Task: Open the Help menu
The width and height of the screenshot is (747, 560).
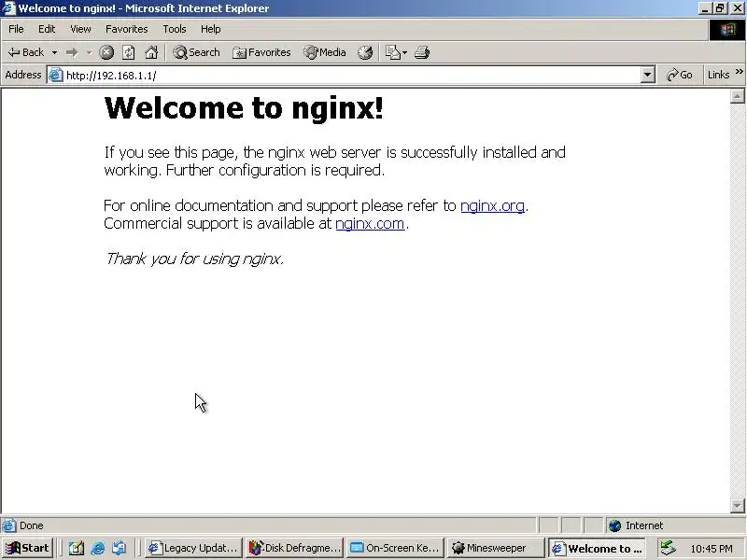Action: tap(211, 29)
